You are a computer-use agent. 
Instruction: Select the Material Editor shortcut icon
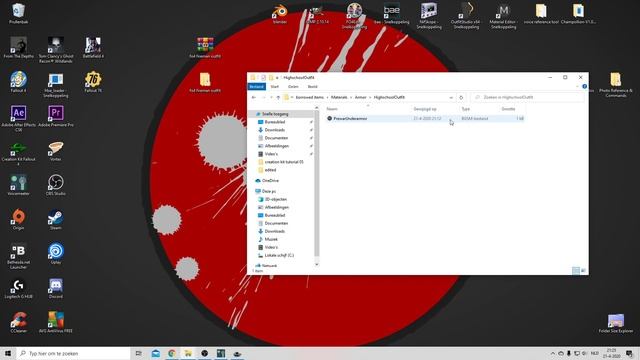[503, 16]
